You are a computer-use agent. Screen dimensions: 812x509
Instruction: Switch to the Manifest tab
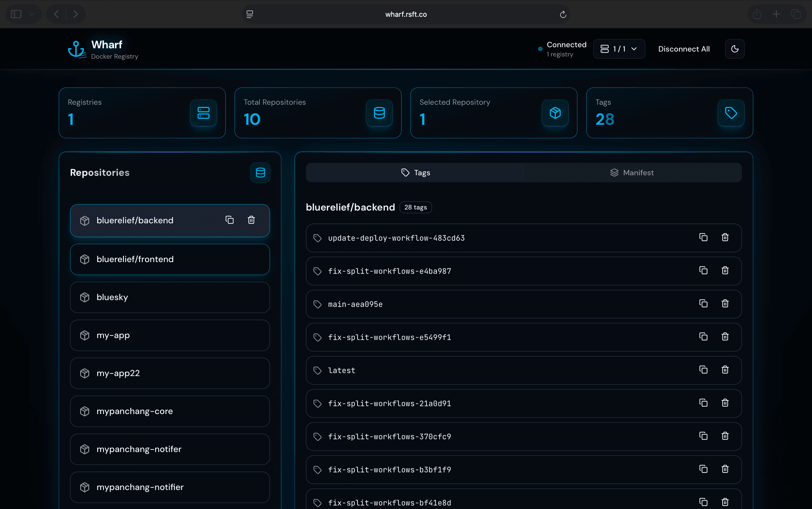click(x=632, y=173)
